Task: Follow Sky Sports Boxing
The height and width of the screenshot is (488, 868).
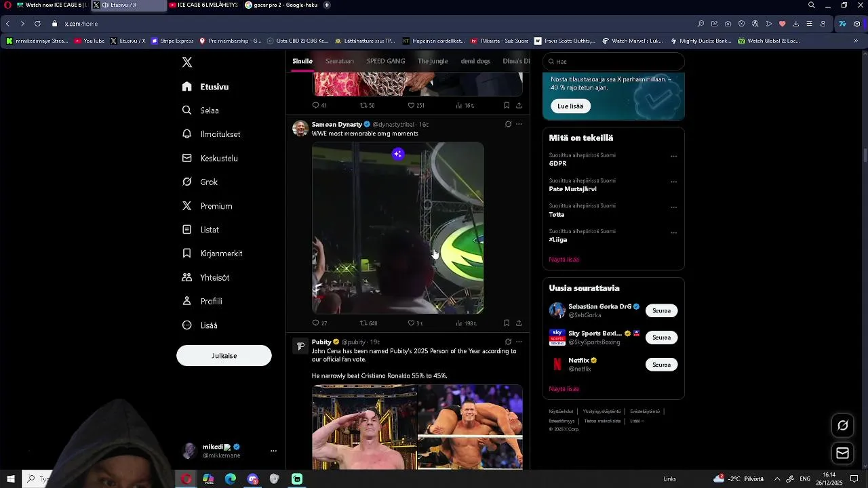Action: (661, 338)
